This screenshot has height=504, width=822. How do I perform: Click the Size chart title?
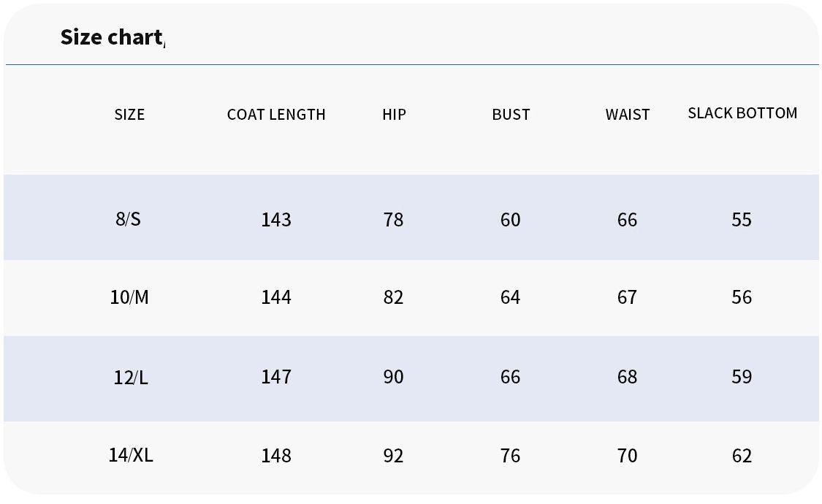pos(112,37)
